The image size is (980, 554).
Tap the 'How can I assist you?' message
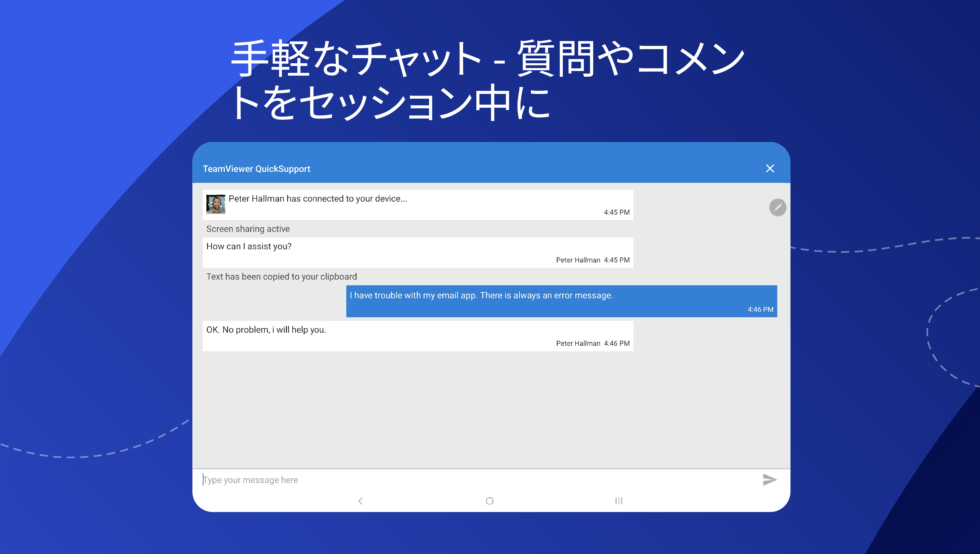point(418,253)
